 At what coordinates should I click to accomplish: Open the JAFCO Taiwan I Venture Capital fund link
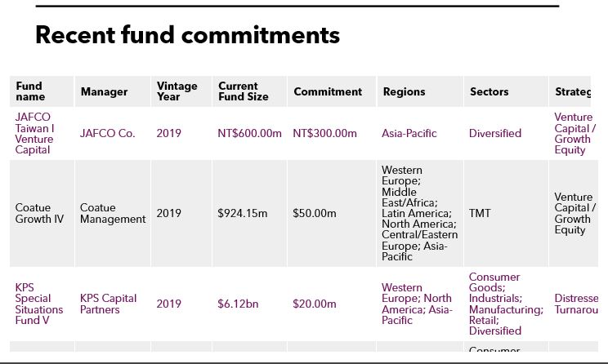pos(35,133)
